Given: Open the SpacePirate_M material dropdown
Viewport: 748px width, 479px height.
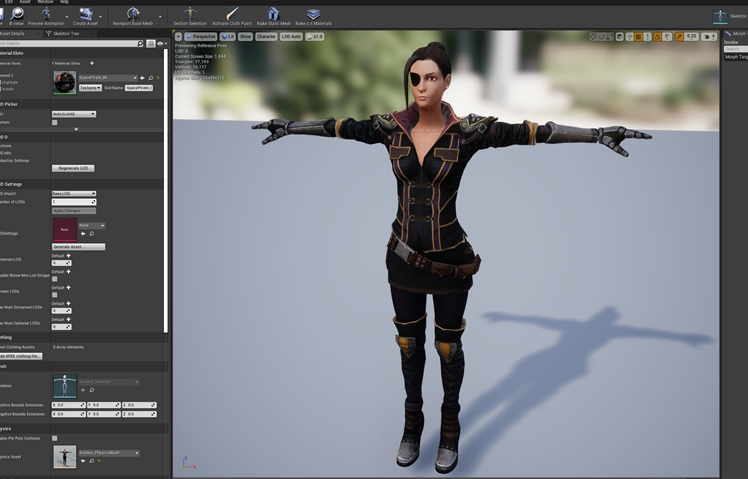Looking at the screenshot, I should pyautogui.click(x=108, y=78).
